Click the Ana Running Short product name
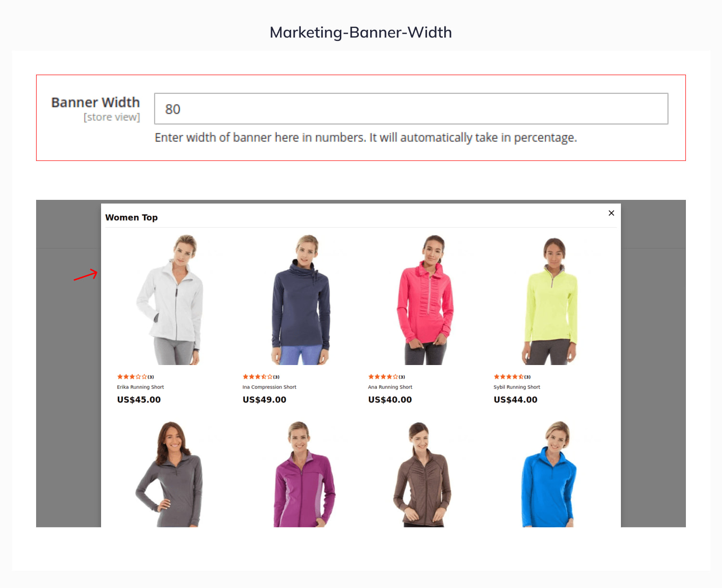This screenshot has height=588, width=722. point(390,387)
